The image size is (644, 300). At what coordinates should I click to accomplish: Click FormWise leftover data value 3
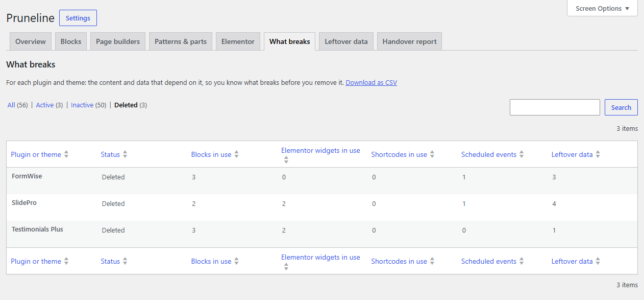point(554,177)
